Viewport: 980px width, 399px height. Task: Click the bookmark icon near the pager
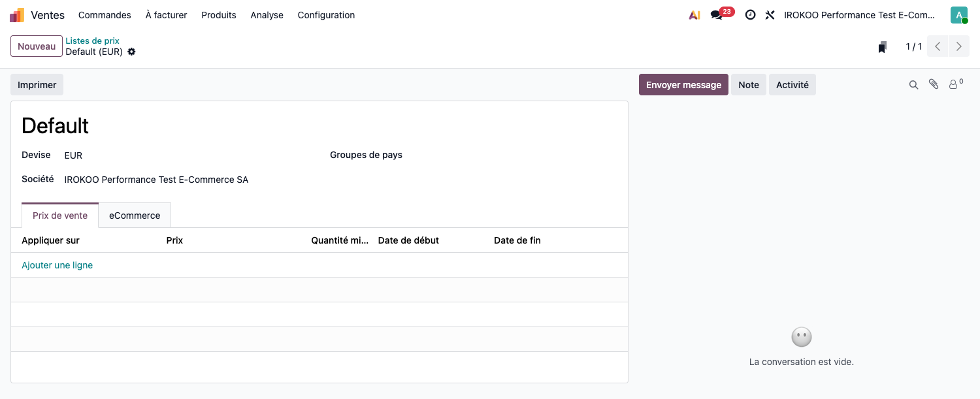883,46
